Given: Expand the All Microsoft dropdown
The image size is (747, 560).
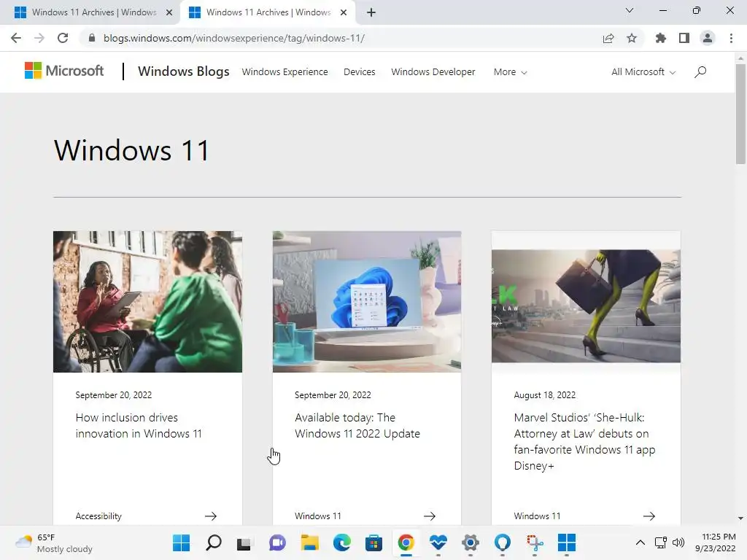Looking at the screenshot, I should (643, 72).
